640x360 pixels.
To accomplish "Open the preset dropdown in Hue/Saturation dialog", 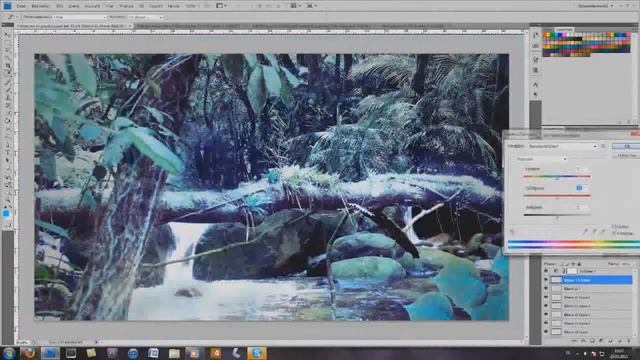I will coord(562,146).
